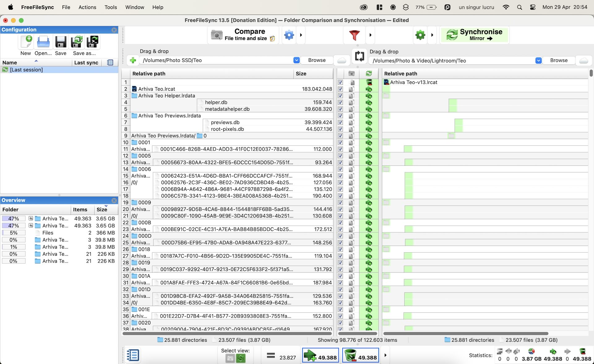Uncheck the checkbox for row 2 Arhiva Teo.lrcat

[340, 89]
